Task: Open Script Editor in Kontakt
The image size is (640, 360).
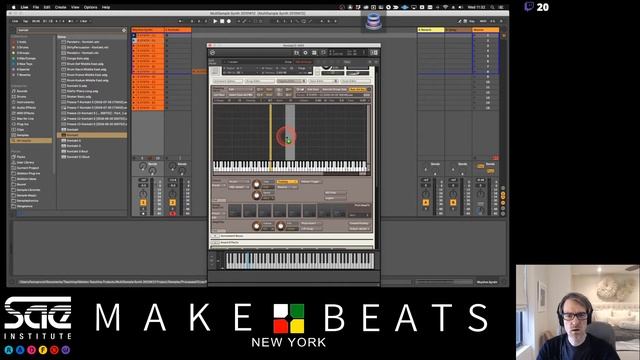Action: [355, 81]
